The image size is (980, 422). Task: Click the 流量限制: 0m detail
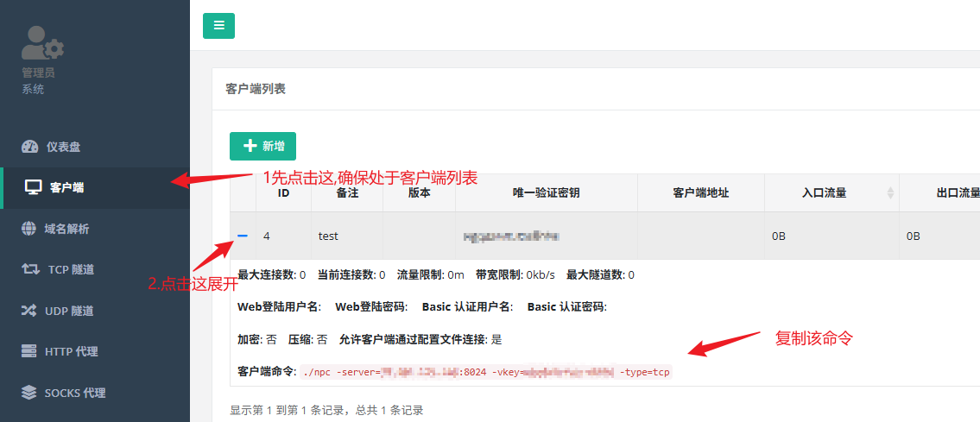431,274
